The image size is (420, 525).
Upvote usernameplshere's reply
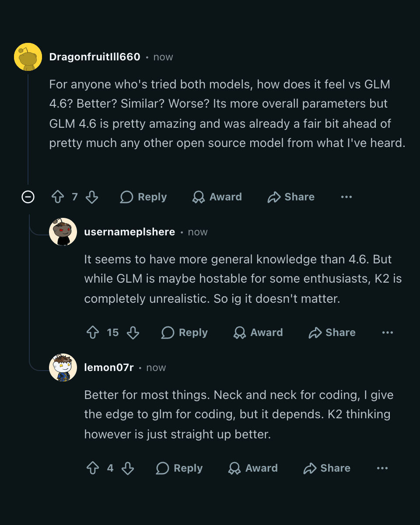click(93, 332)
